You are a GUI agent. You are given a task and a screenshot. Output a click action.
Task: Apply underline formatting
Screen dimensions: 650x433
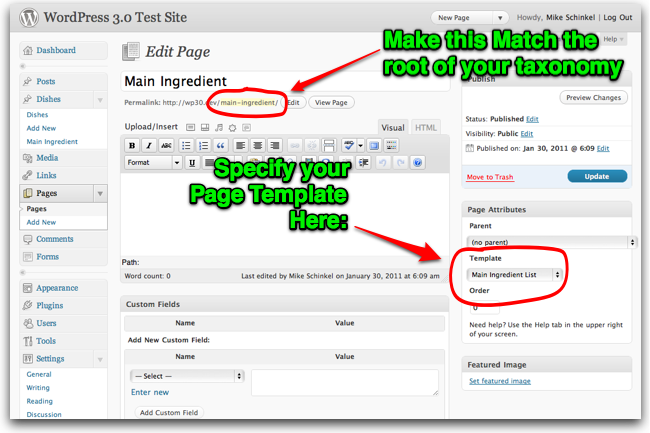192,162
